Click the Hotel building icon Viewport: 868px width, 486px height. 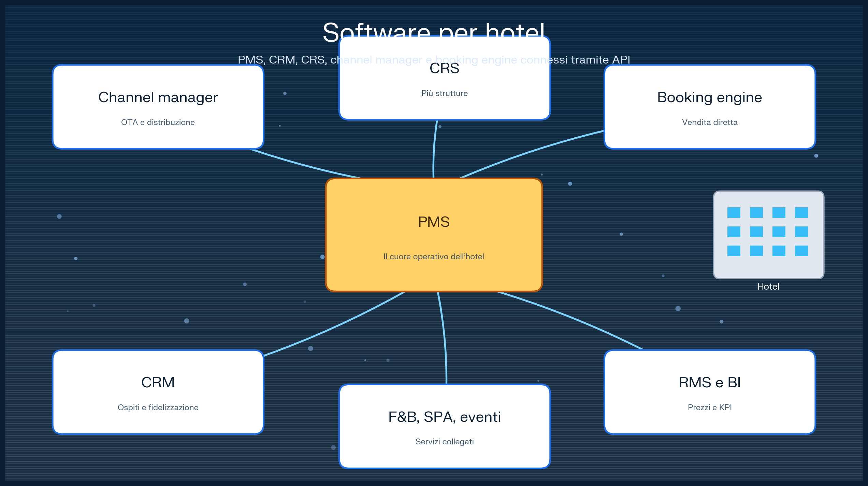tap(768, 235)
